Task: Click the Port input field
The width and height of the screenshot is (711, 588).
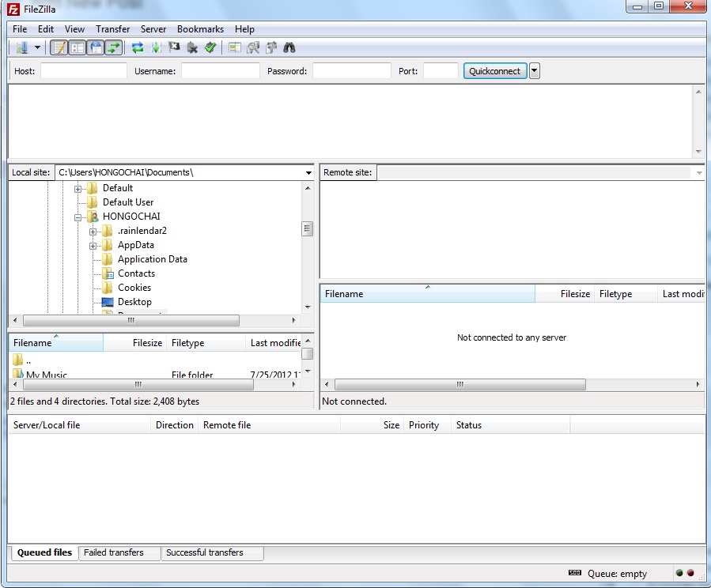Action: coord(441,71)
